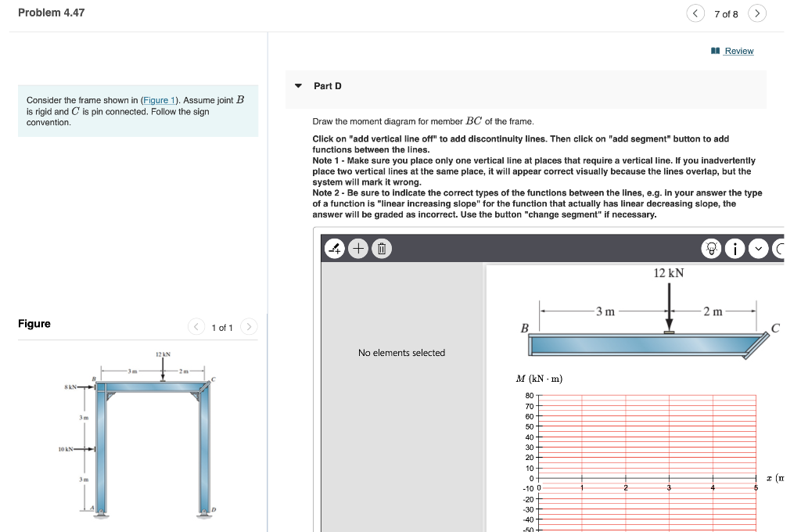Click the '7 of 8' page indicator
Screen dimensions: 801x532
[726, 14]
